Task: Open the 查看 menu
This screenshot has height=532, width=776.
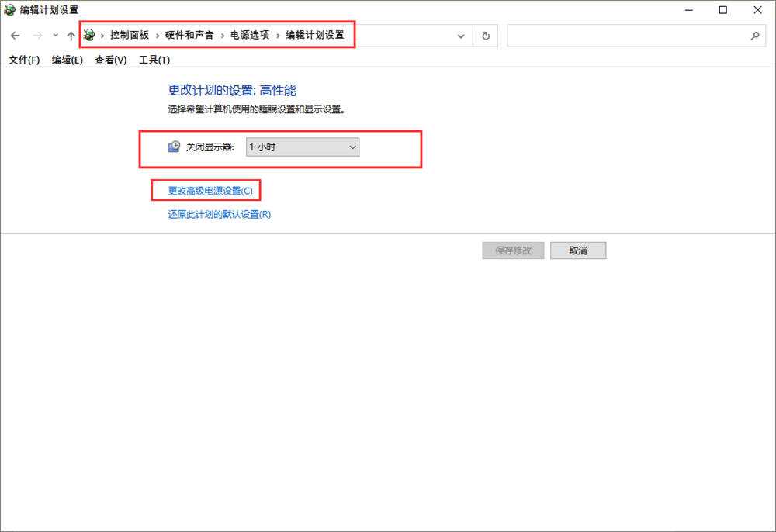Action: [109, 60]
